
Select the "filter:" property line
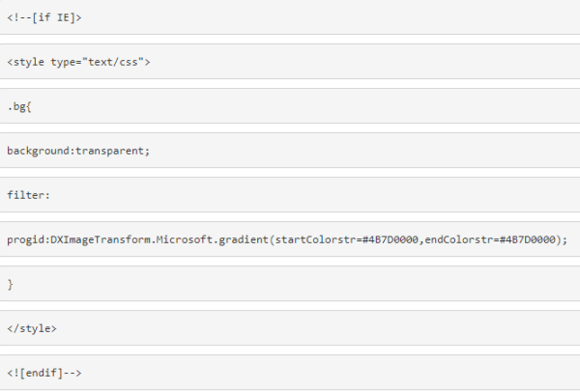pyautogui.click(x=28, y=195)
